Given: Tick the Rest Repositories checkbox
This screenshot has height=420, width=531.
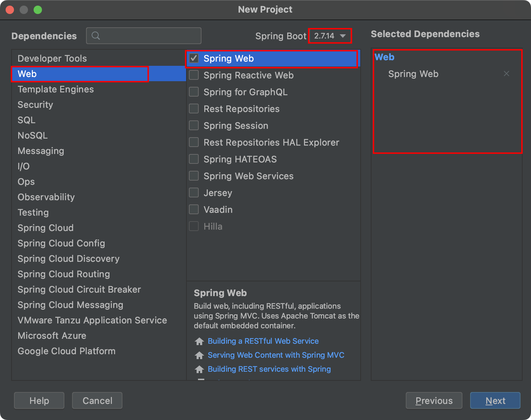Looking at the screenshot, I should (x=194, y=108).
